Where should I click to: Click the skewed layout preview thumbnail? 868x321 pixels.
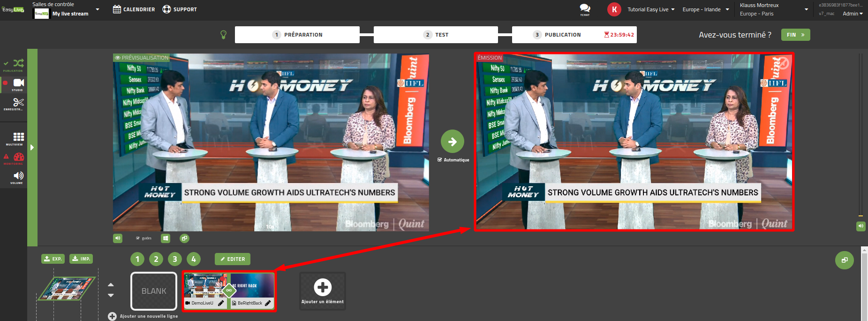[66, 288]
